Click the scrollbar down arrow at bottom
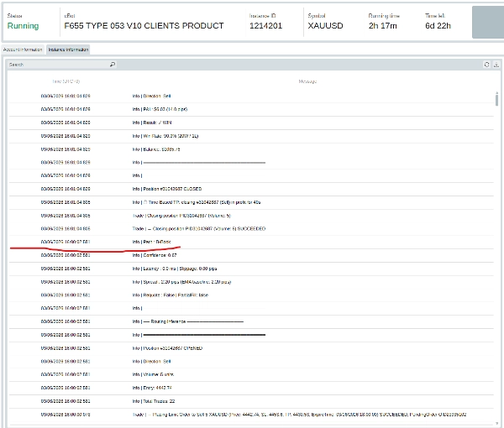The image size is (504, 428). pyautogui.click(x=497, y=424)
